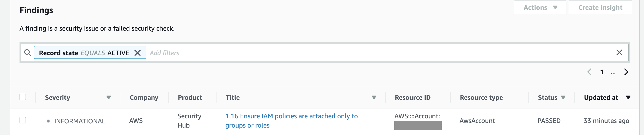This screenshot has height=135, width=644.
Task: Go to next page of findings
Action: coord(626,72)
